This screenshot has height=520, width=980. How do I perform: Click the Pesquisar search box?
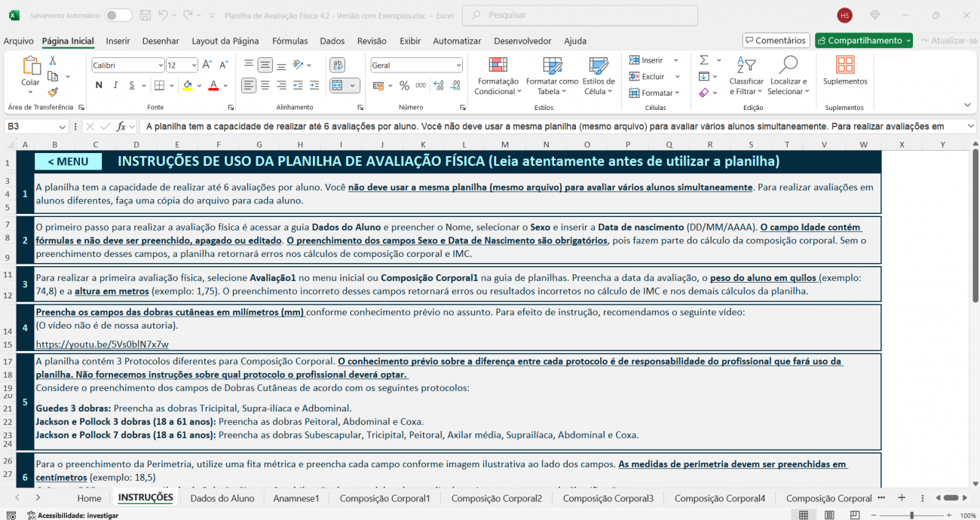pos(580,15)
